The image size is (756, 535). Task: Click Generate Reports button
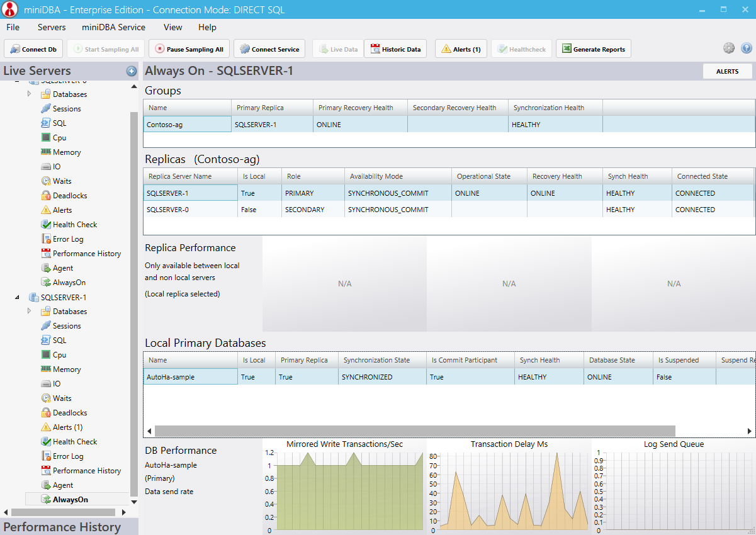point(593,49)
